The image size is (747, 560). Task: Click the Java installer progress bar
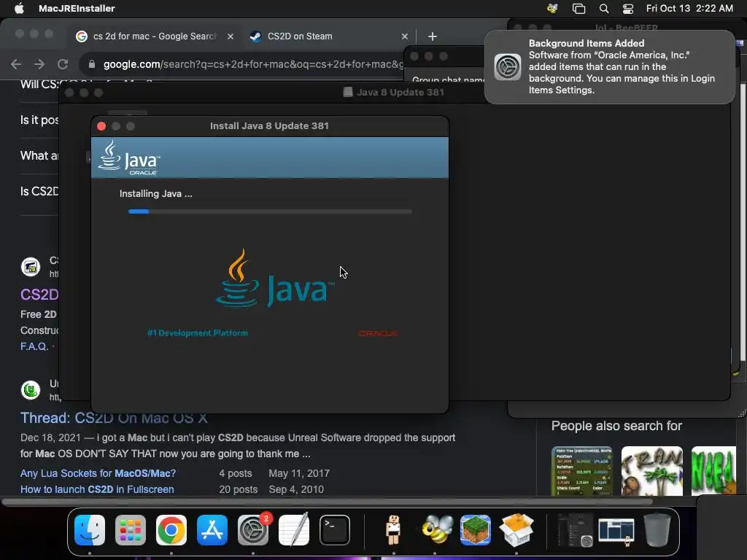tap(270, 211)
